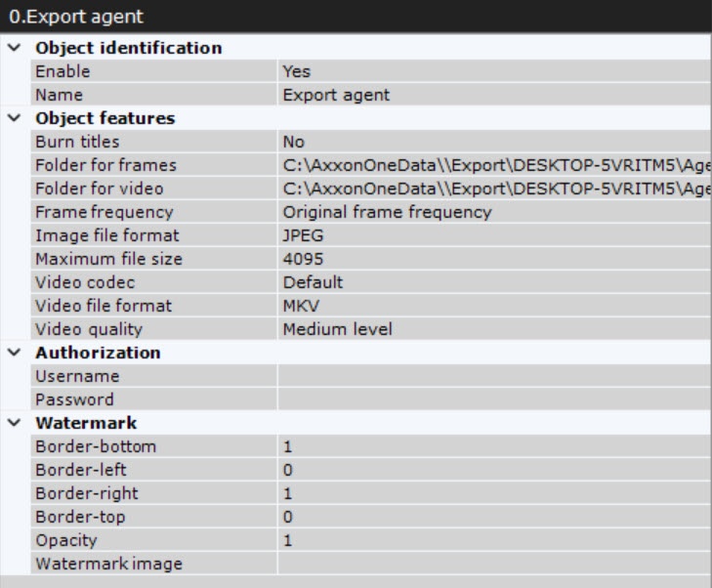
Task: Click the Maximum file size value 4095
Action: [x=493, y=259]
